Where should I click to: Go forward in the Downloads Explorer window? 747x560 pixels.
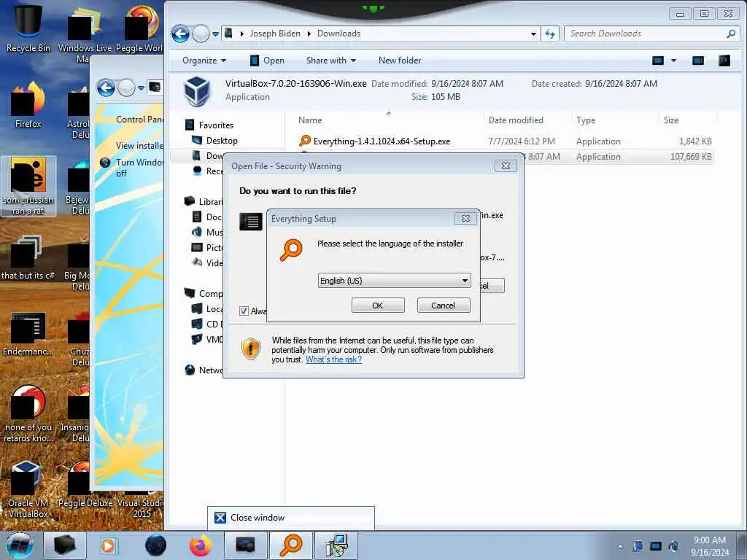pos(201,34)
